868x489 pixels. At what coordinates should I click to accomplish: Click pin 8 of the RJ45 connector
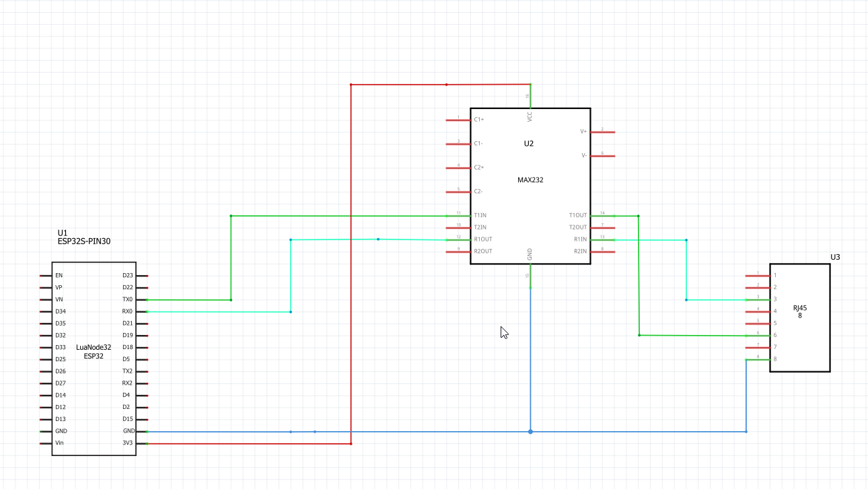click(x=757, y=359)
